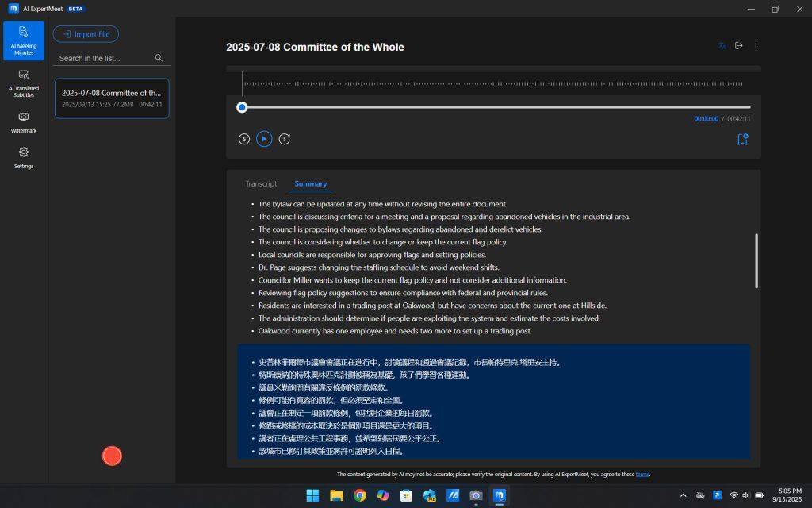Open the three-dot more options menu
This screenshot has height=508, width=812.
click(x=756, y=46)
